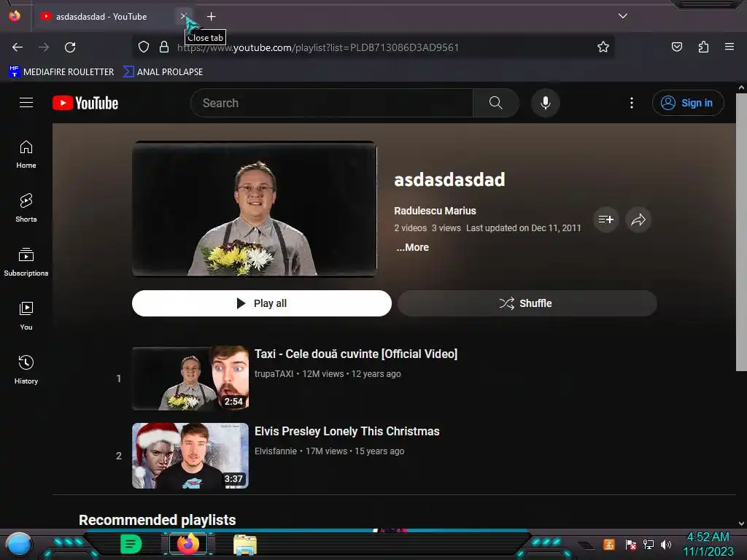
Task: Open the green notes taskbar app
Action: [131, 544]
